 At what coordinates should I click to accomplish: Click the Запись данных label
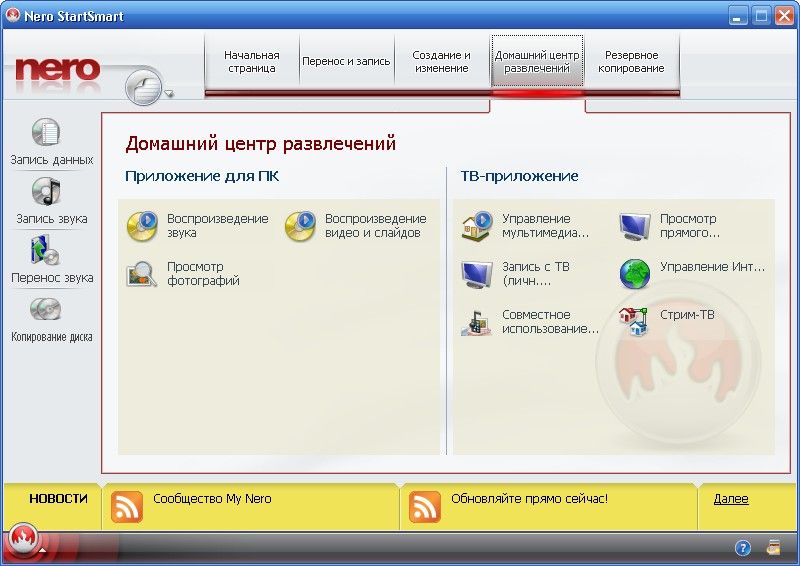(52, 160)
